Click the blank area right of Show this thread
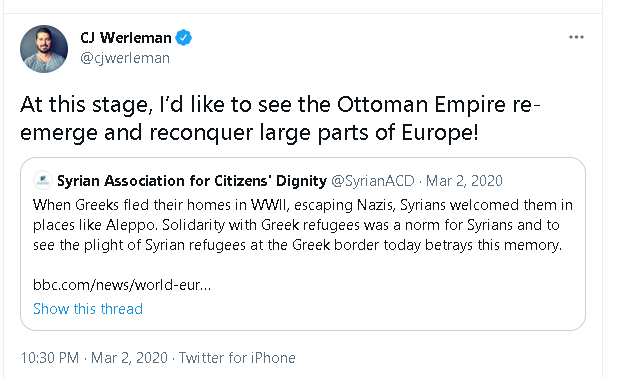Screen dimensions: 627x378 pos(360,309)
